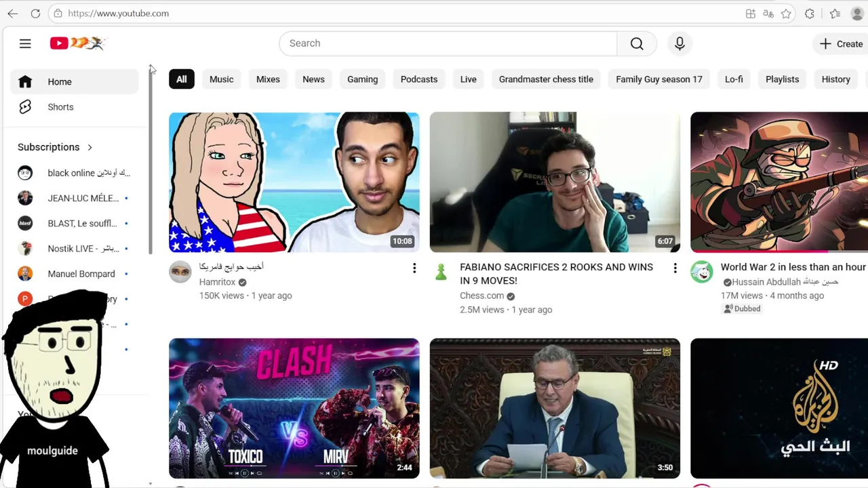Screen dimensions: 868x488
Task: Open more options for Fabiano video
Action: coord(675,268)
